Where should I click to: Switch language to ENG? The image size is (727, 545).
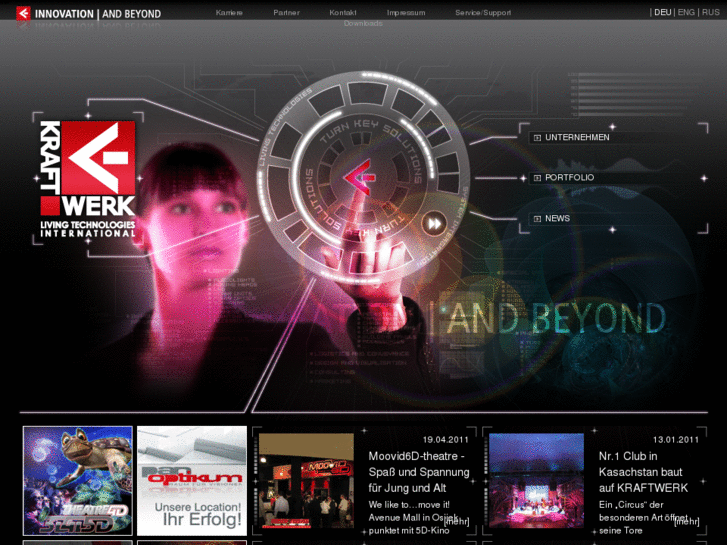(x=686, y=13)
